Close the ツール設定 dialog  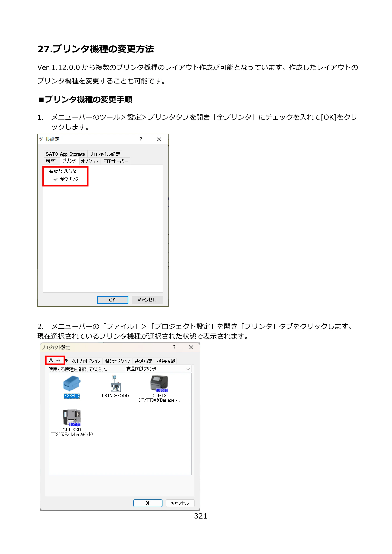159,139
